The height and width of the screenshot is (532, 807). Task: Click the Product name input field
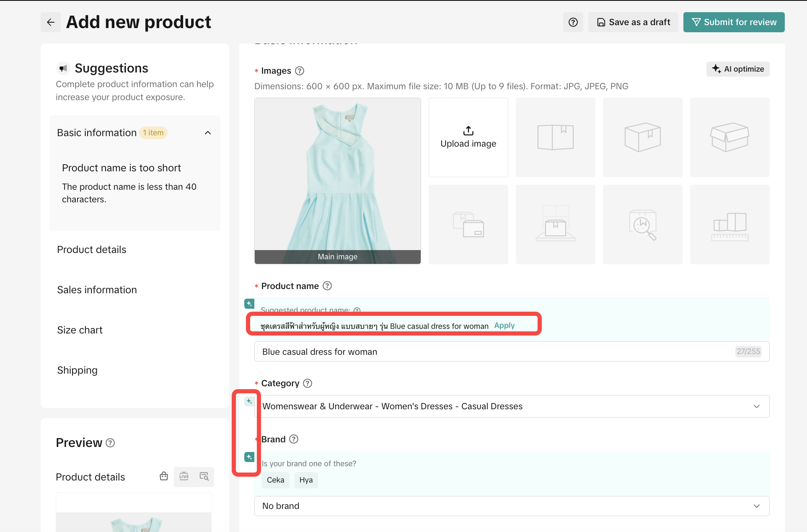click(494, 352)
